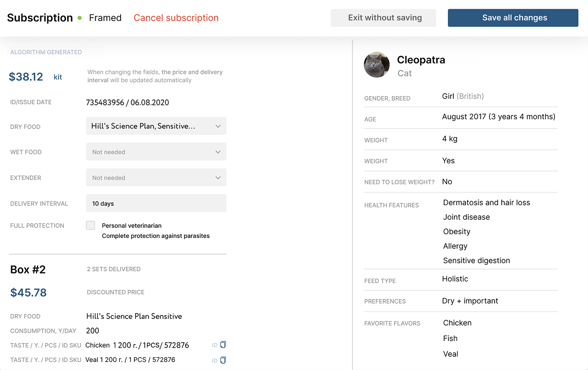Click Cleopatra's avatar photo
The image size is (588, 370).
[x=377, y=64]
